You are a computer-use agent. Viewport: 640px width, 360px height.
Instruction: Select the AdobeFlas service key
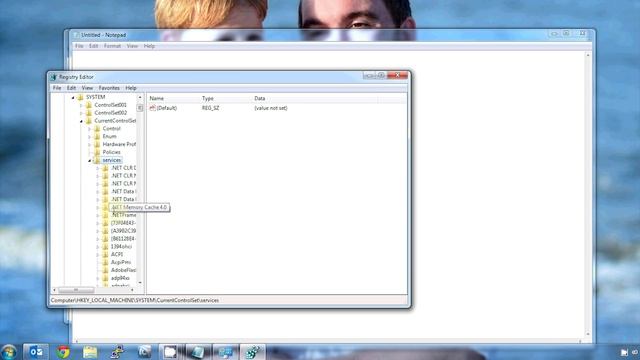coord(123,270)
